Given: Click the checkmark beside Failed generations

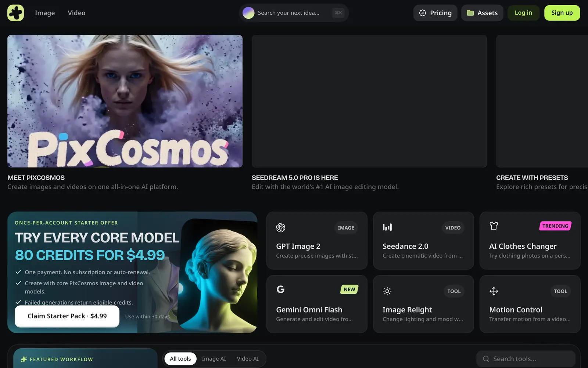Looking at the screenshot, I should 18,302.
